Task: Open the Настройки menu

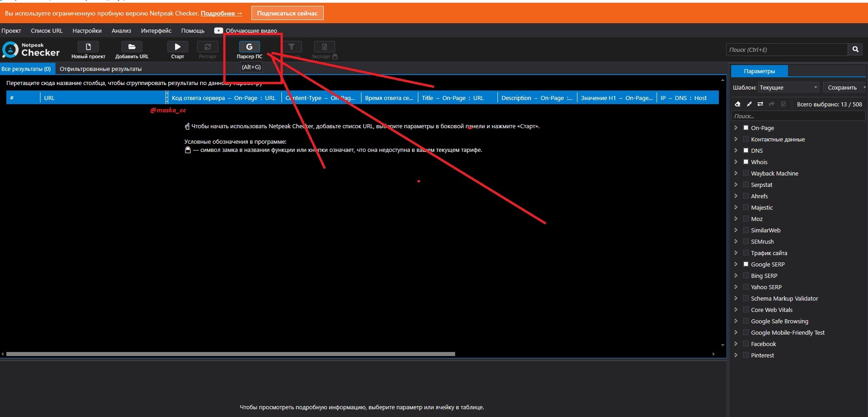Action: click(x=87, y=30)
